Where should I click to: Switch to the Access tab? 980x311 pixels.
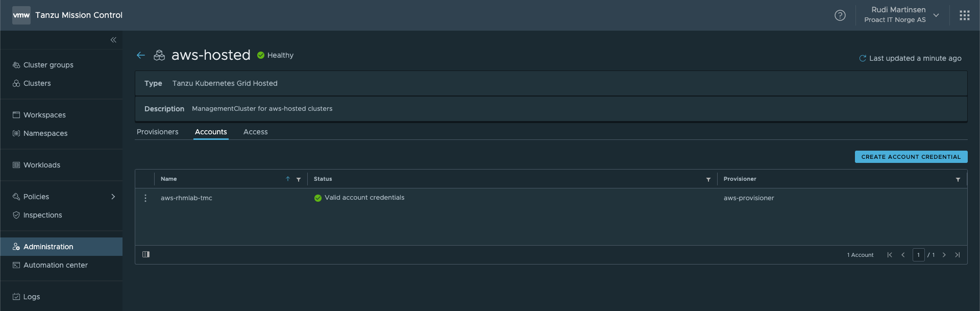pyautogui.click(x=256, y=132)
